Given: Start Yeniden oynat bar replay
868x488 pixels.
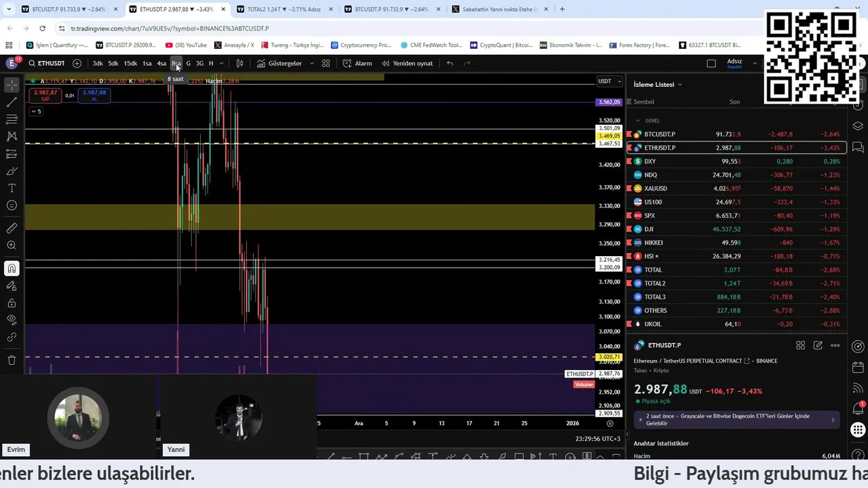Looking at the screenshot, I should (x=407, y=63).
